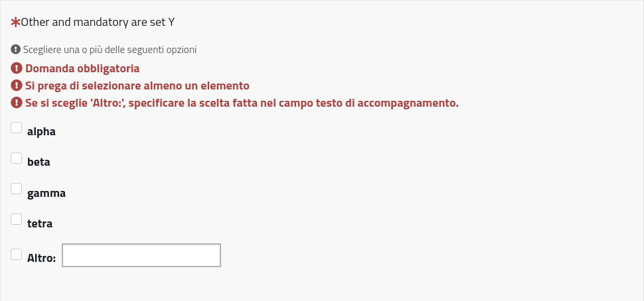Click the 'Si prega di selezionare almeno un elemento' message
The height and width of the screenshot is (301, 644).
(137, 86)
